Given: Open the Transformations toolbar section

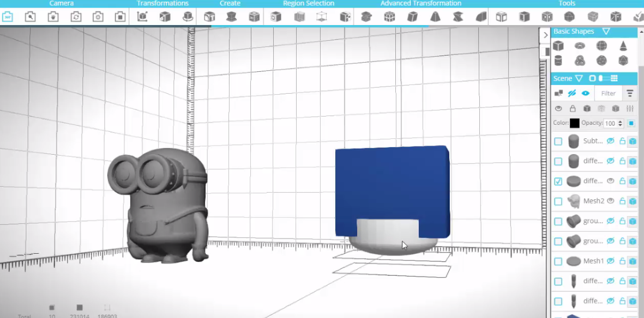Looking at the screenshot, I should [162, 3].
